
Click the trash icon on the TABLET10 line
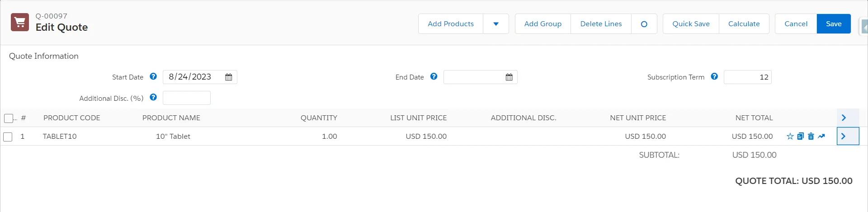811,136
